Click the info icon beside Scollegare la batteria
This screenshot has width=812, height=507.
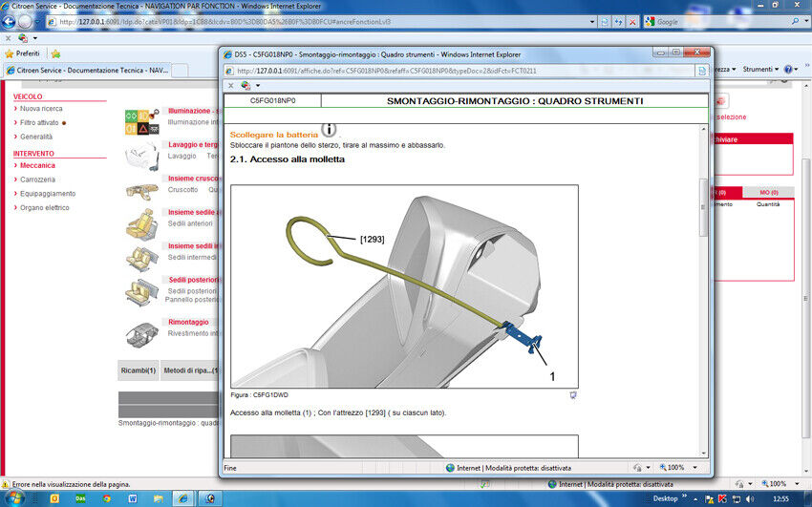329,130
